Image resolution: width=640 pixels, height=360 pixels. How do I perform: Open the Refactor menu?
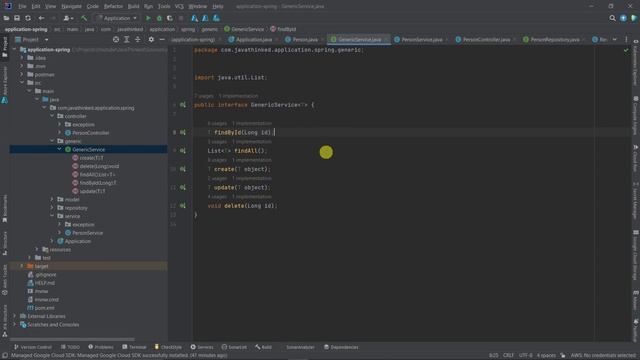[113, 6]
